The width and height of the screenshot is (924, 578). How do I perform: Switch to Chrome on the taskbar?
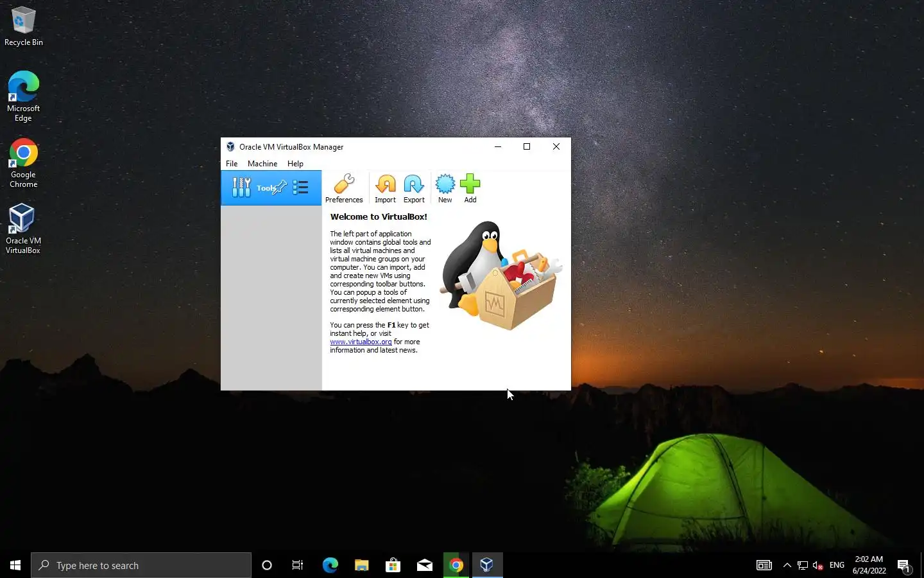(x=456, y=565)
